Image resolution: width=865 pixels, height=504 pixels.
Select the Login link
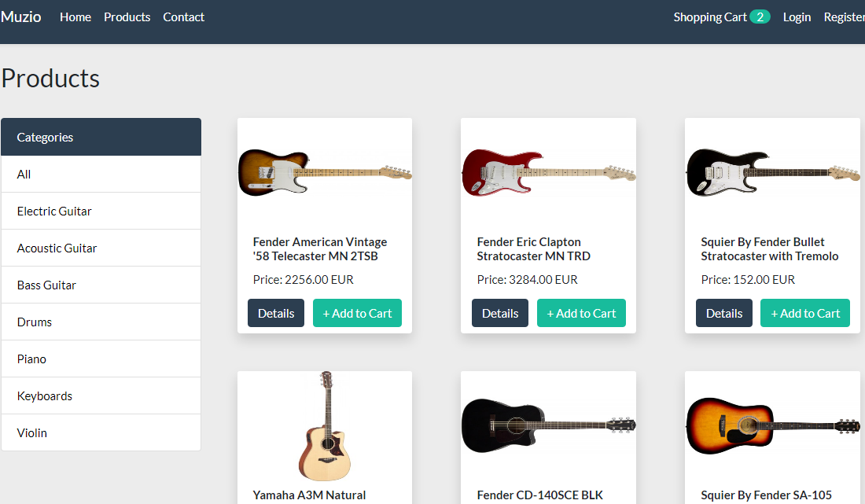797,17
